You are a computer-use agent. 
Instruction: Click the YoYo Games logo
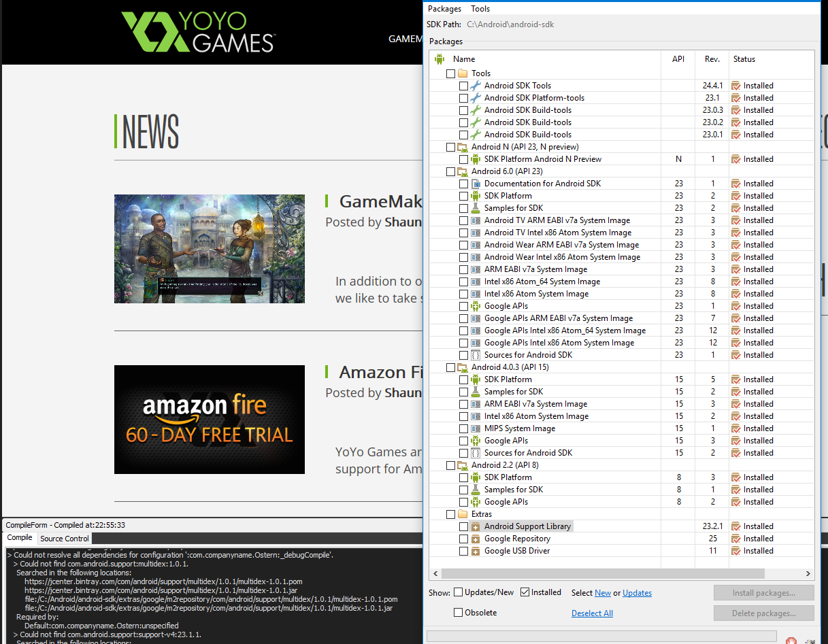(x=198, y=31)
